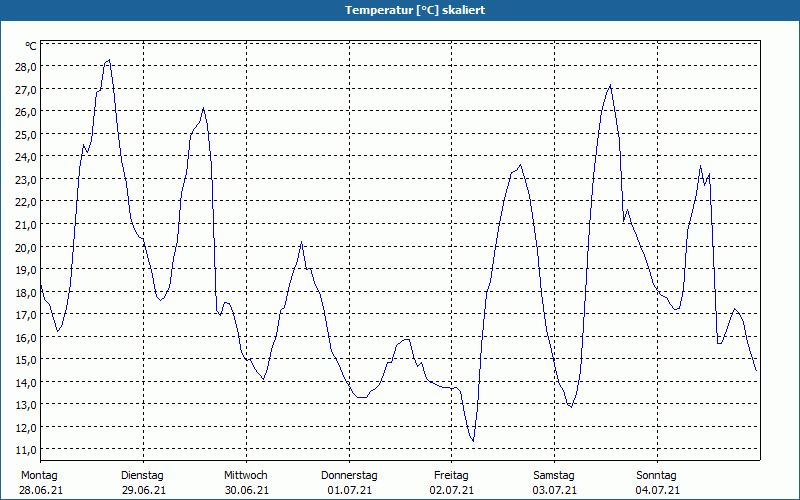Click the Mittwoch day label
Image resolution: width=800 pixels, height=500 pixels.
click(x=245, y=475)
